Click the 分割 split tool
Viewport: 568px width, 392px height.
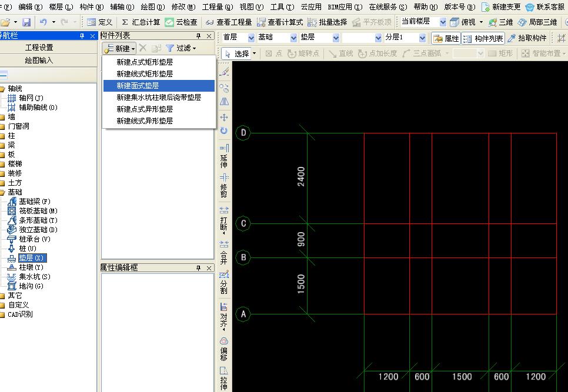pyautogui.click(x=224, y=282)
